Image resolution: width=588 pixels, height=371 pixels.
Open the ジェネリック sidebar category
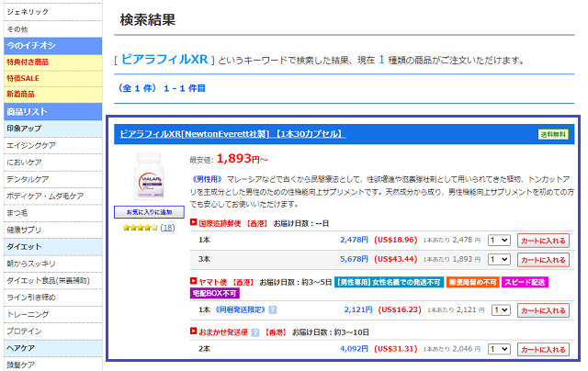click(53, 12)
